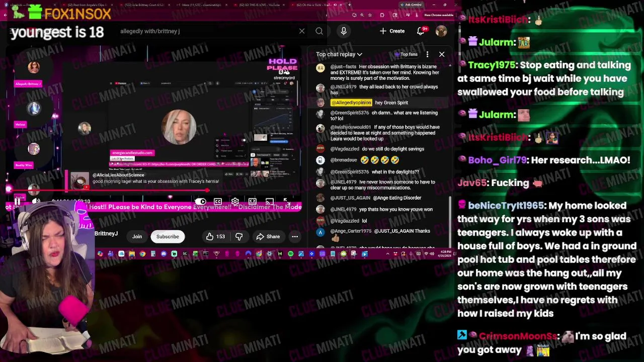This screenshot has width=644, height=362.
Task: Click the taskbar clock and date
Action: pos(446,254)
